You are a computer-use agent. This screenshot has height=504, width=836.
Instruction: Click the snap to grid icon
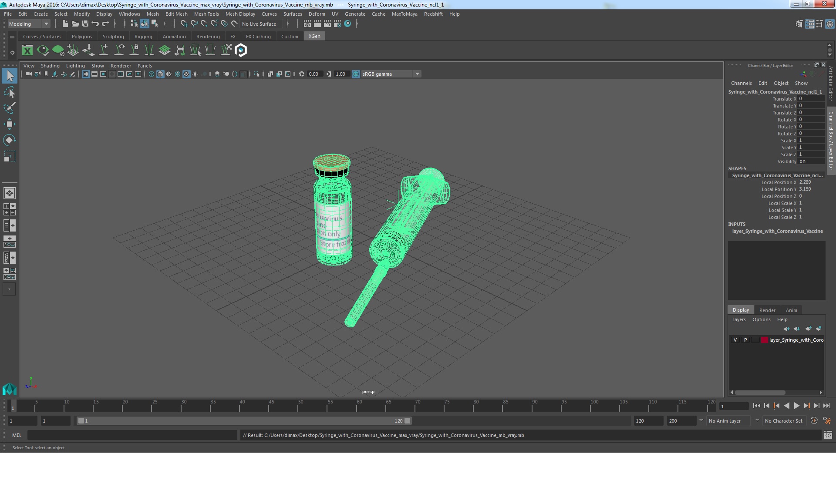pos(184,24)
